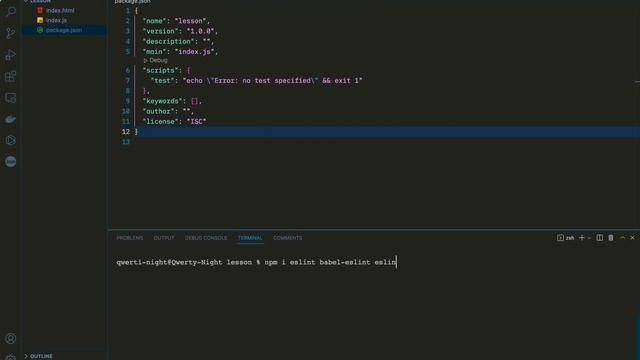Click the "test" script line

tap(256, 81)
